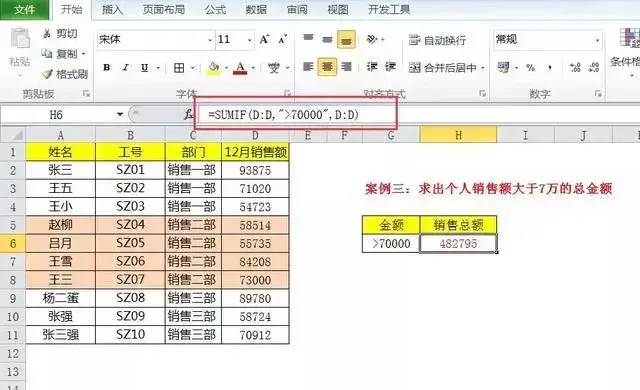Click the Cut (剪切) scissors icon
640x390 pixels.
[47, 33]
